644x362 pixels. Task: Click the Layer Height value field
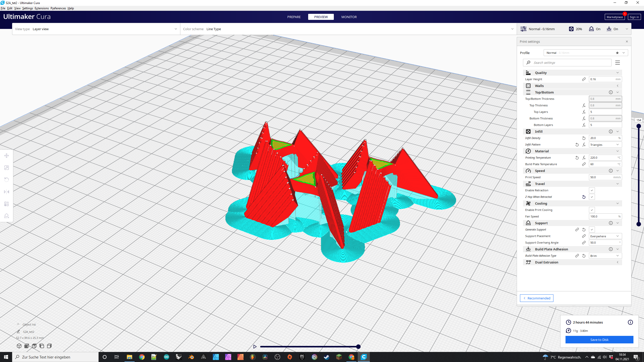tap(605, 79)
